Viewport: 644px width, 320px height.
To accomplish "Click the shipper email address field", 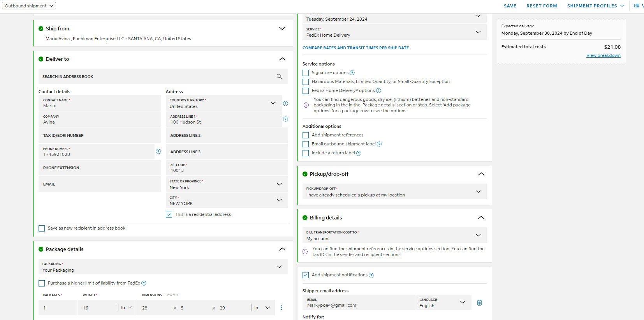I will coord(359,302).
